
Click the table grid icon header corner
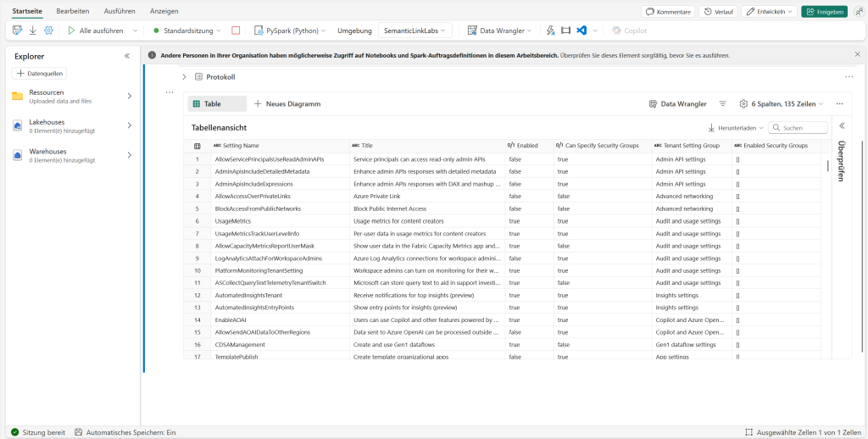click(197, 146)
